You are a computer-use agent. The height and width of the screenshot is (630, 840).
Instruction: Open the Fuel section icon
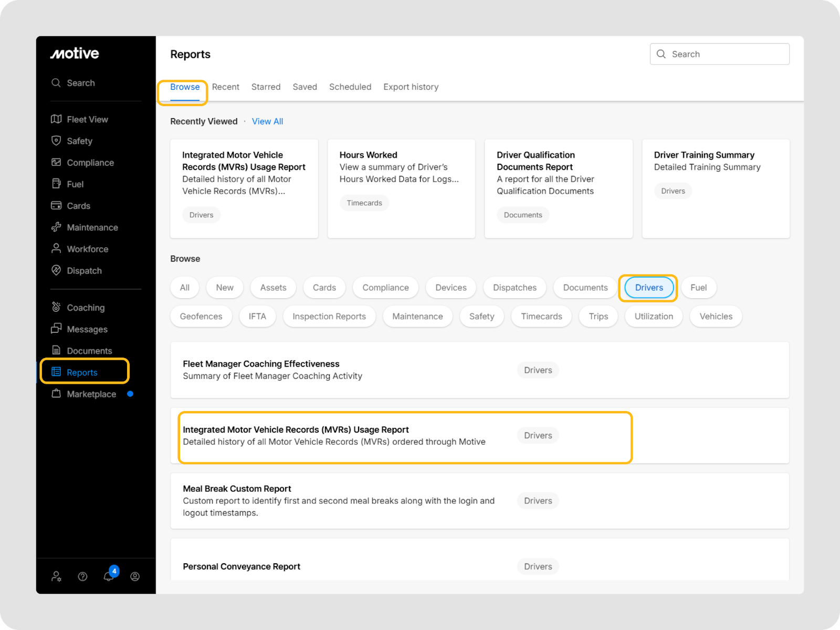[x=56, y=184]
